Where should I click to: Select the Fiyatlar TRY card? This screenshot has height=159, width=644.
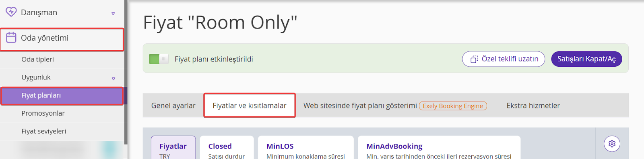(x=173, y=148)
